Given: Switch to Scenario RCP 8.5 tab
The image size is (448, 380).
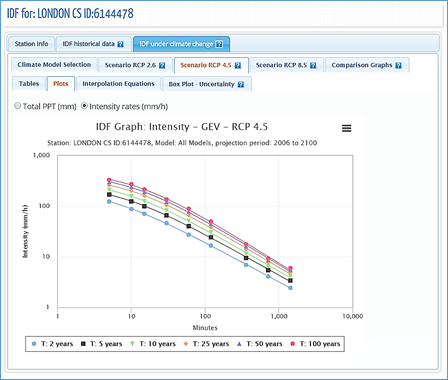Looking at the screenshot, I should click(286, 65).
